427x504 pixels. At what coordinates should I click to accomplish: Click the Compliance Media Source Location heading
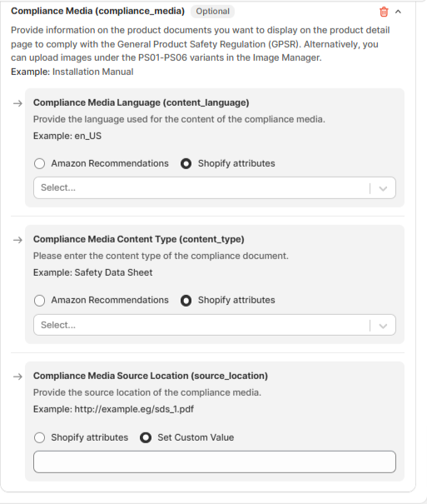click(151, 376)
